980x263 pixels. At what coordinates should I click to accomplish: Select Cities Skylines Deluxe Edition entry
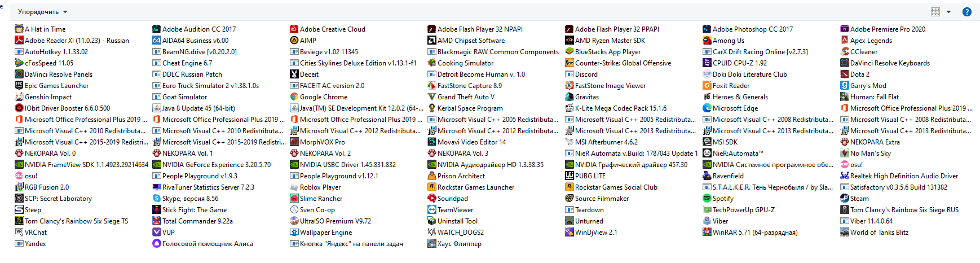pyautogui.click(x=354, y=63)
